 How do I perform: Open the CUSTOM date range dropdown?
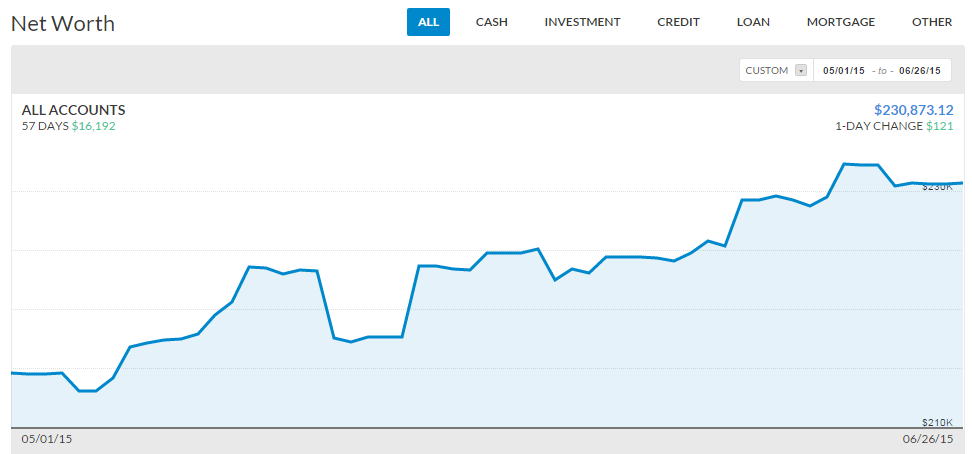[x=776, y=70]
